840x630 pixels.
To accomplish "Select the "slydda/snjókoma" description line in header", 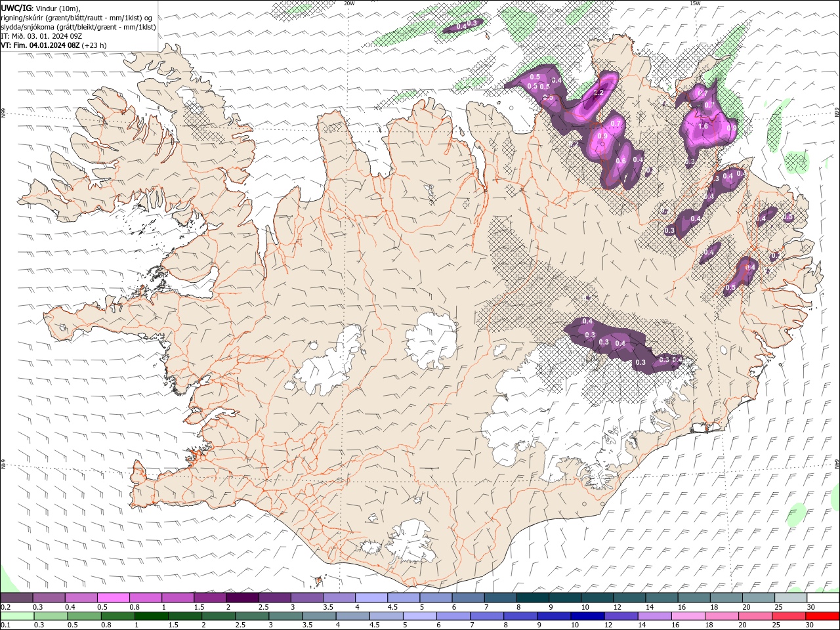I will [x=79, y=27].
